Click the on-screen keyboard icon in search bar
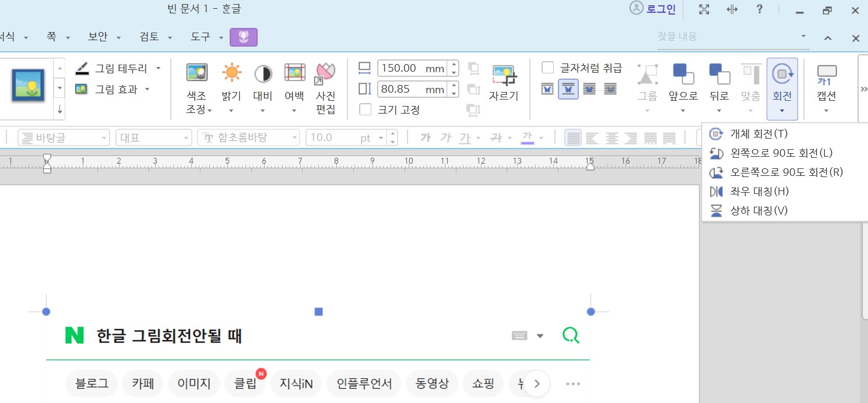868x403 pixels. pyautogui.click(x=519, y=335)
